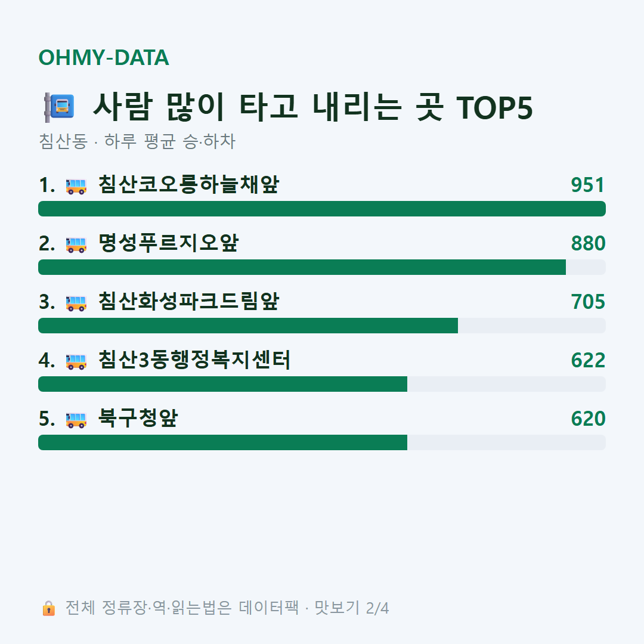Click the bus icon beside 침산화성파크드림앞

point(76,303)
